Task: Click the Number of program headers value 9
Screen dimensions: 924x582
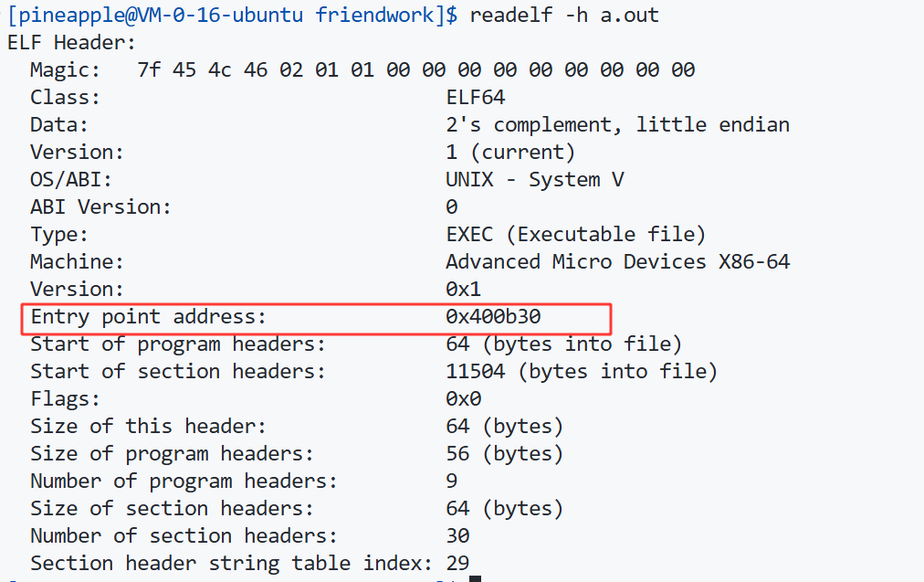Action: [452, 481]
